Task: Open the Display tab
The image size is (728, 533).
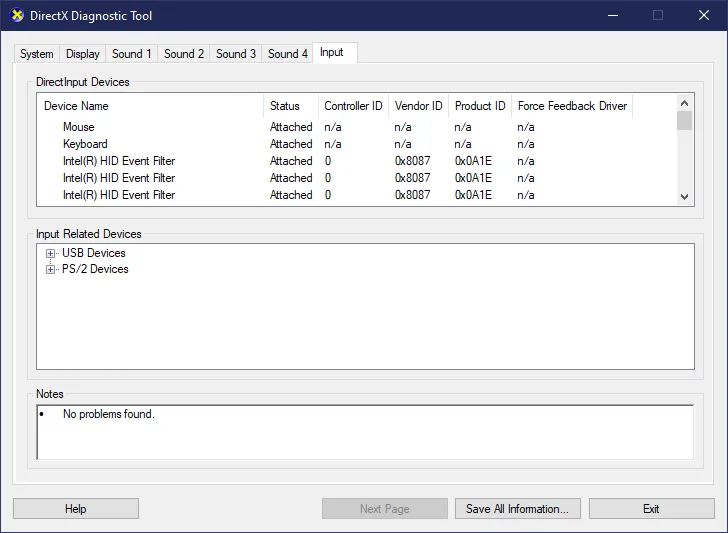Action: tap(83, 54)
